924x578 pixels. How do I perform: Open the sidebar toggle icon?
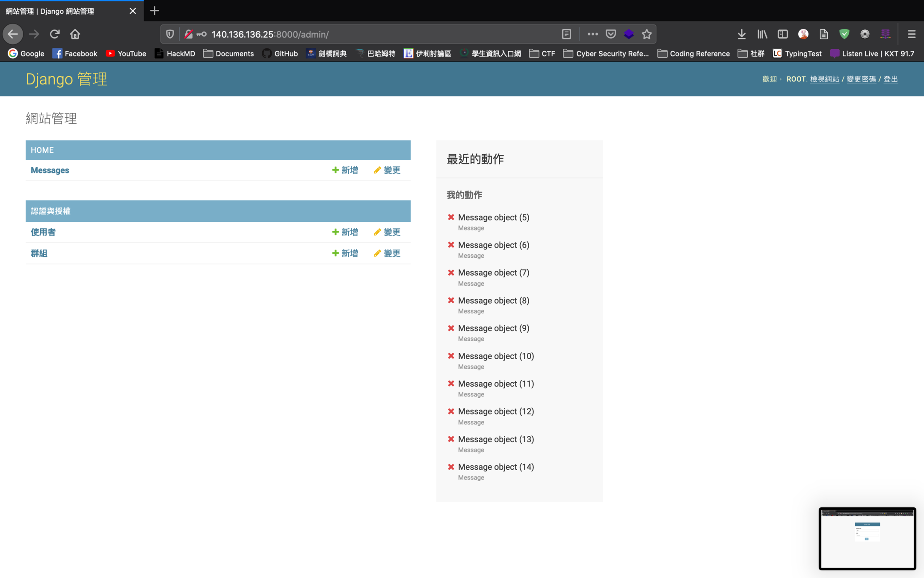782,34
